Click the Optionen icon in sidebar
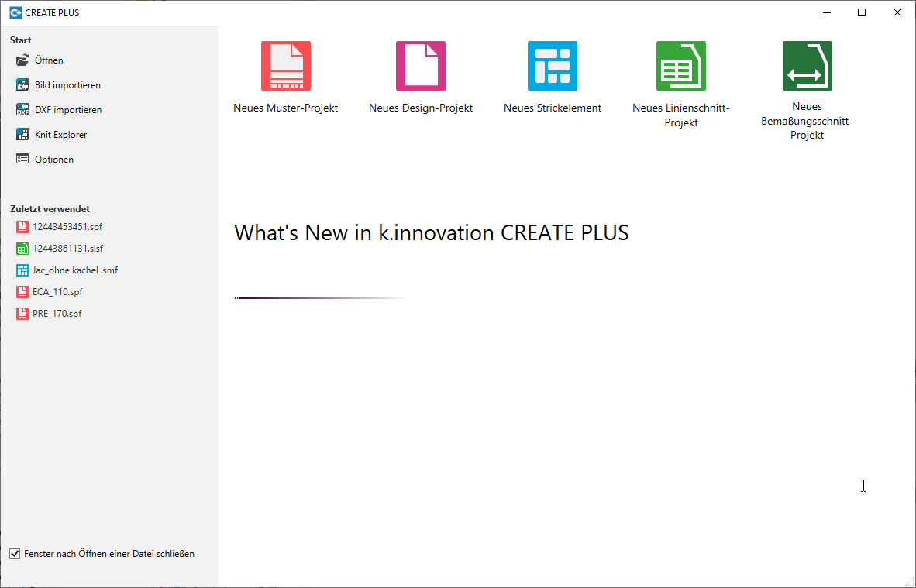This screenshot has width=916, height=588. [22, 160]
